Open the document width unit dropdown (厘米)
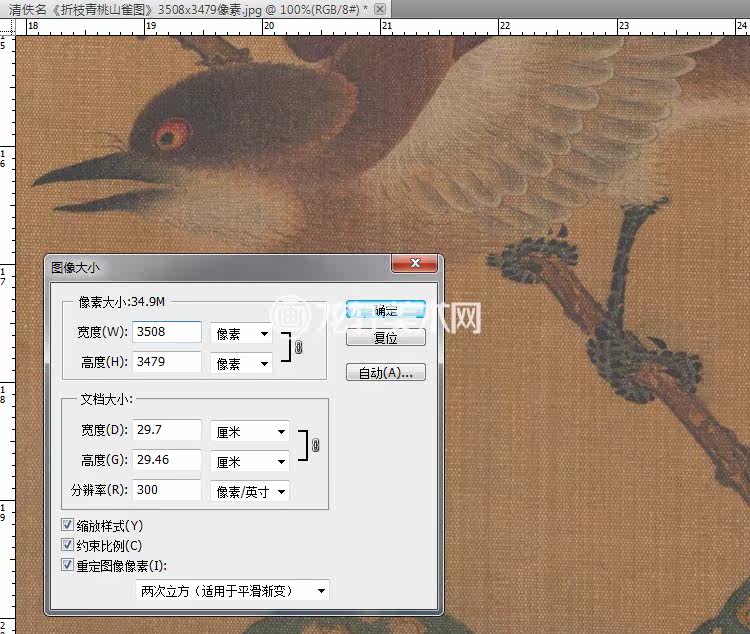The width and height of the screenshot is (750, 634). 250,432
